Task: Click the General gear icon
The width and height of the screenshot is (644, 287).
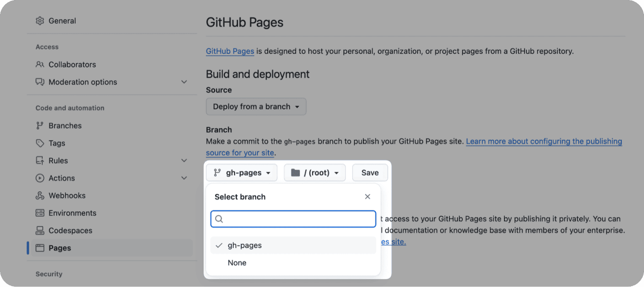Action: coord(40,21)
